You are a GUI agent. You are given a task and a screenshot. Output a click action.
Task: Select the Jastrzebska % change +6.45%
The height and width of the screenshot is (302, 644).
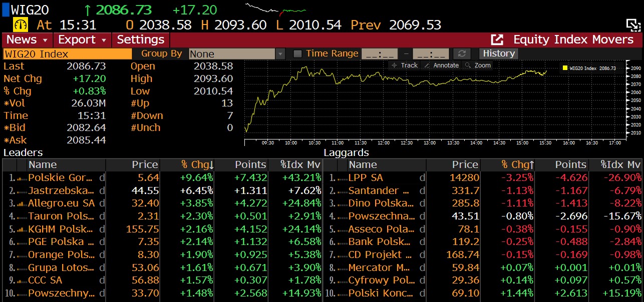[x=195, y=190]
